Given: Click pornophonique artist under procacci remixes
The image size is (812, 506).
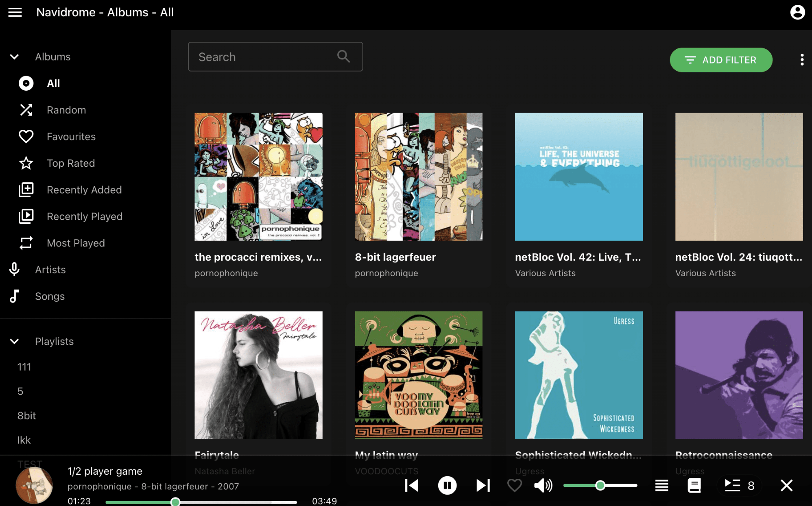Looking at the screenshot, I should pos(226,273).
